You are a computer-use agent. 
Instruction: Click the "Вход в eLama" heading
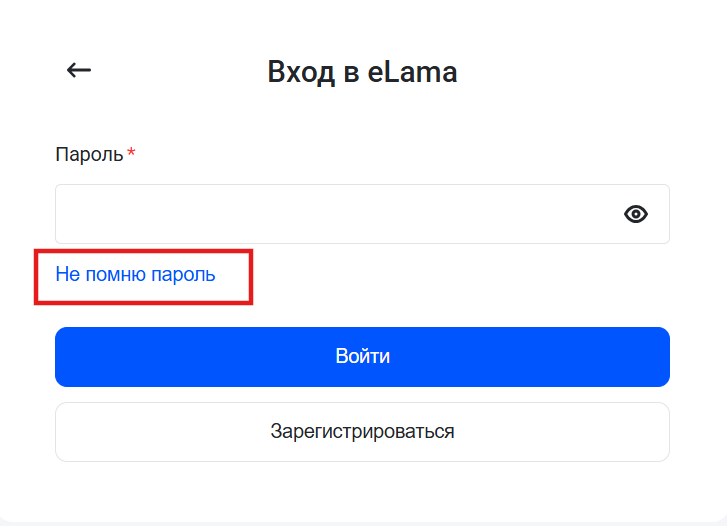click(x=362, y=72)
